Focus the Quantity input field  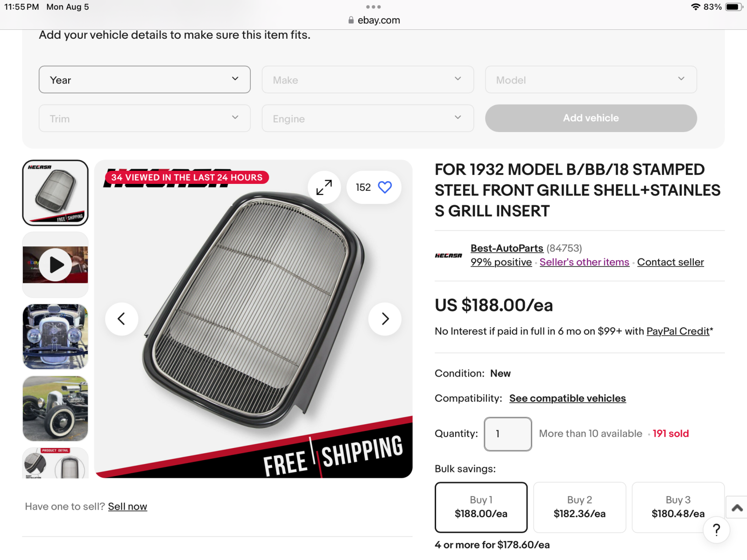click(x=507, y=434)
